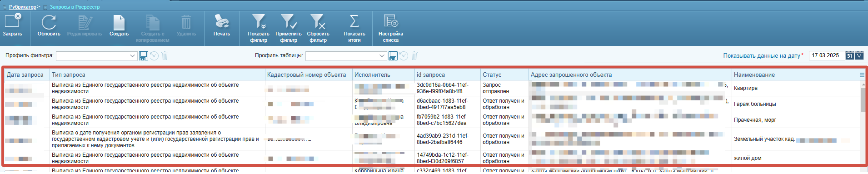
Task: Sort by Кадастровый номер объекта header
Action: coord(309,75)
